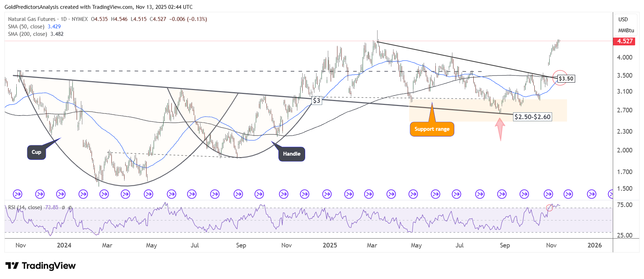Click the small red circle on the RSI line
This screenshot has height=279, width=644.
(x=549, y=208)
